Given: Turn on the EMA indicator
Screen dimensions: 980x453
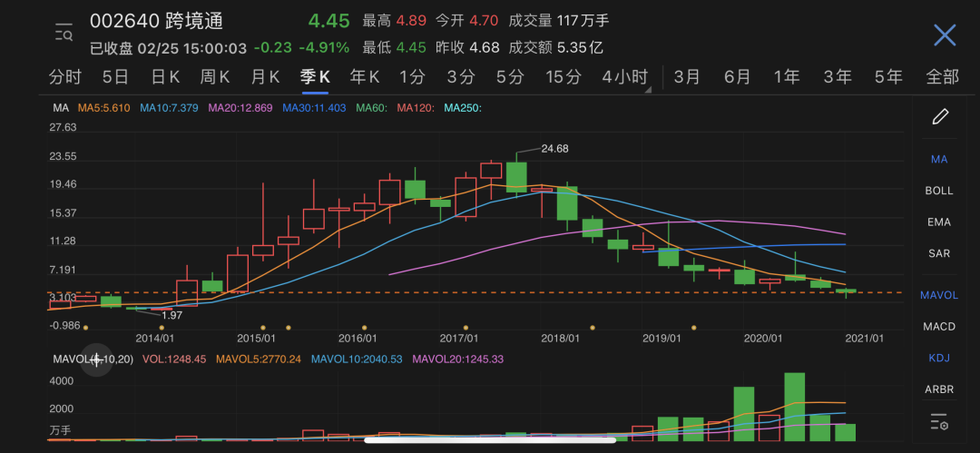Looking at the screenshot, I should (939, 222).
